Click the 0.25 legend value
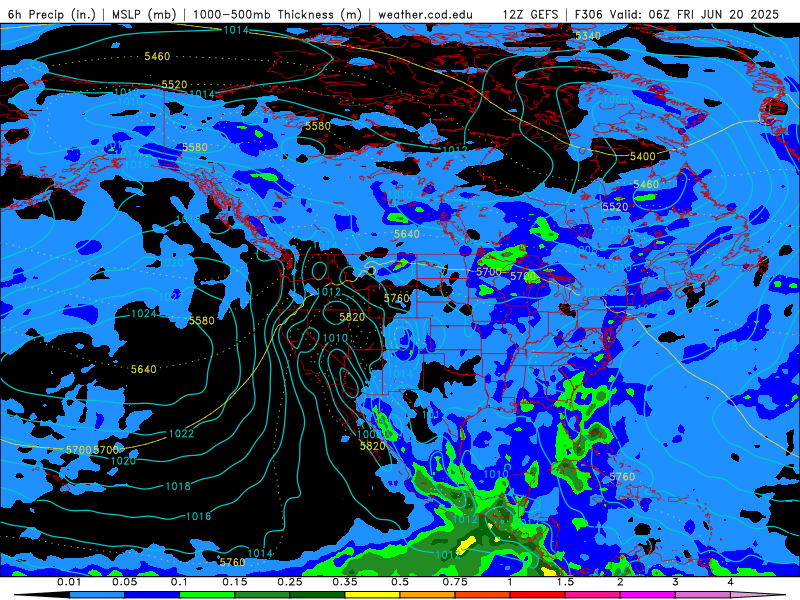Screen dimensions: 800x600 pos(290,582)
